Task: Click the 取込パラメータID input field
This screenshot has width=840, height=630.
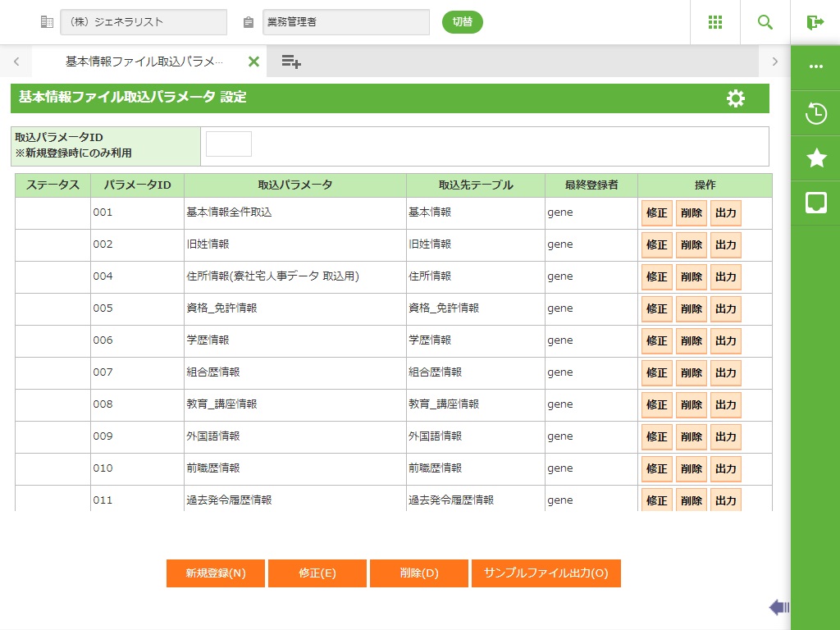Action: click(229, 144)
